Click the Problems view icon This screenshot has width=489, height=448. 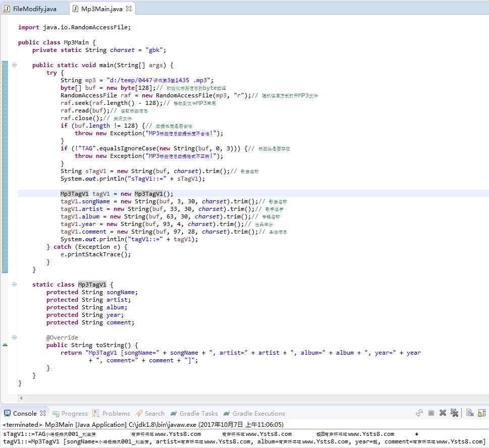96,413
